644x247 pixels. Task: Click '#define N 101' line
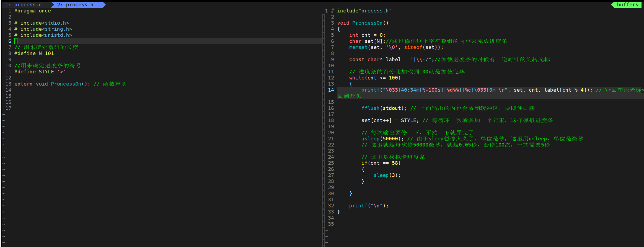point(34,53)
